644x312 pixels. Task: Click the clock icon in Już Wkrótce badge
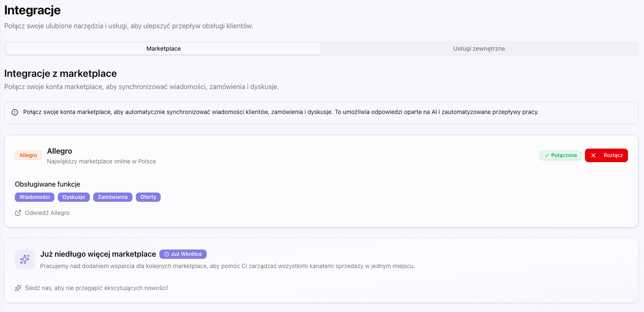167,254
